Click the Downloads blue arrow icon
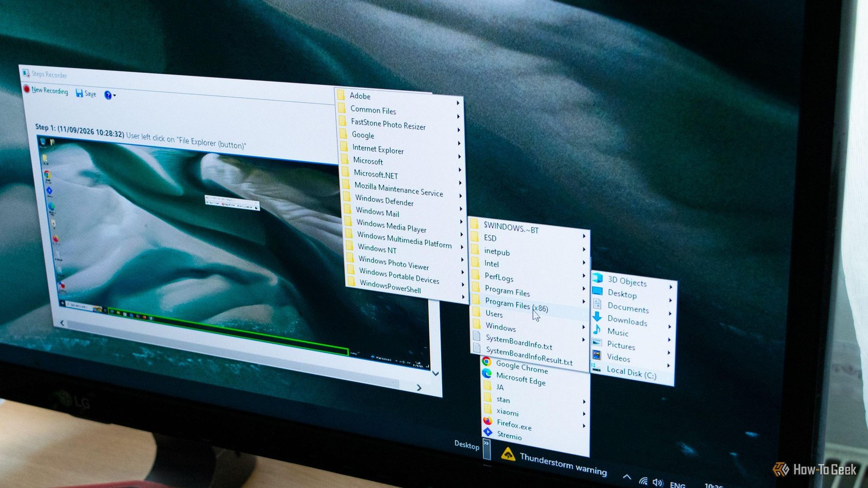The height and width of the screenshot is (488, 868). tap(597, 316)
